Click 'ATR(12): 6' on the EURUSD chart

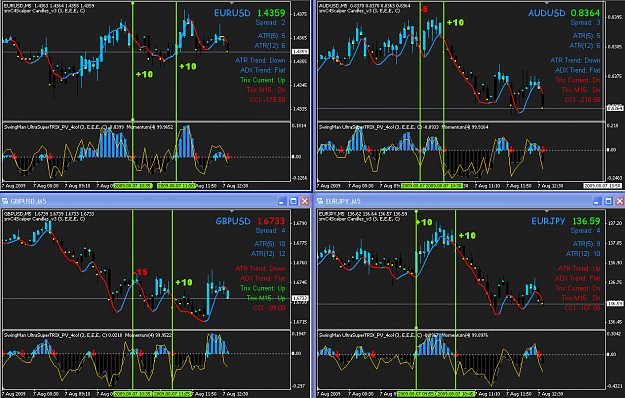[x=270, y=46]
